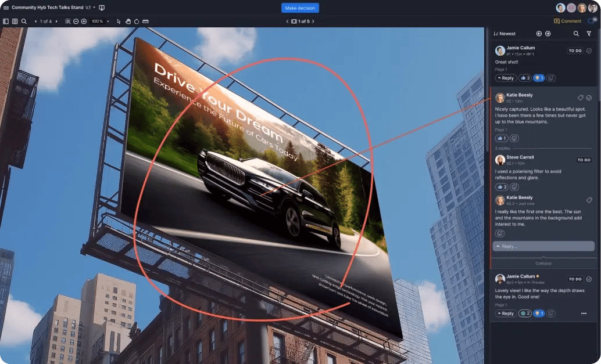The width and height of the screenshot is (601, 364).
Task: Toggle the left sidebar panel
Action: click(x=6, y=21)
